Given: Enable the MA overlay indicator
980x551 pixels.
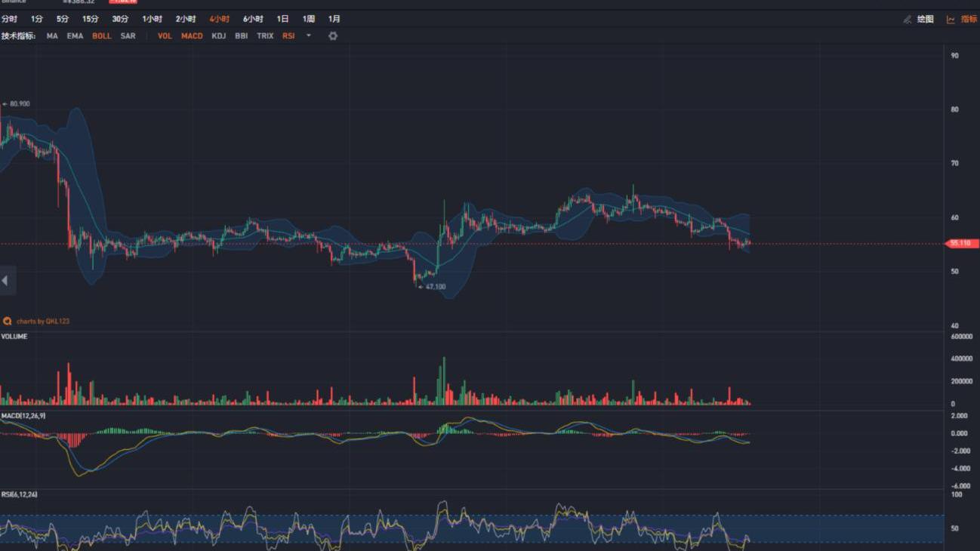Looking at the screenshot, I should pos(52,36).
